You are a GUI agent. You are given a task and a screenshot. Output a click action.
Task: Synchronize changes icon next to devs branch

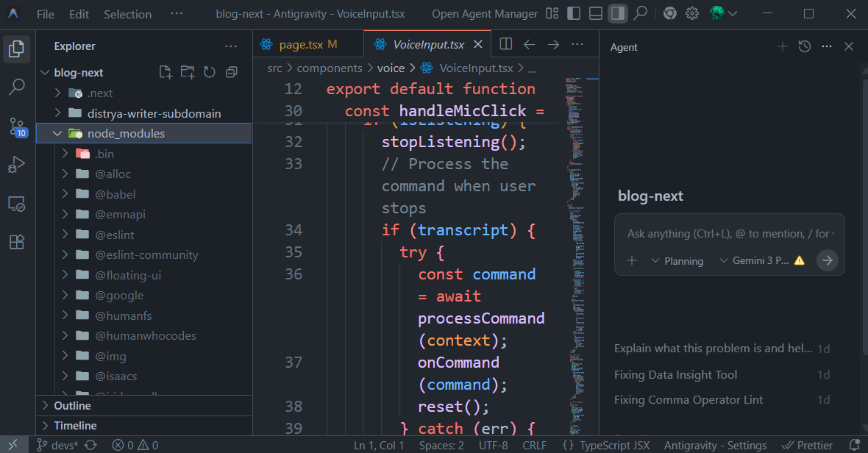pos(90,445)
